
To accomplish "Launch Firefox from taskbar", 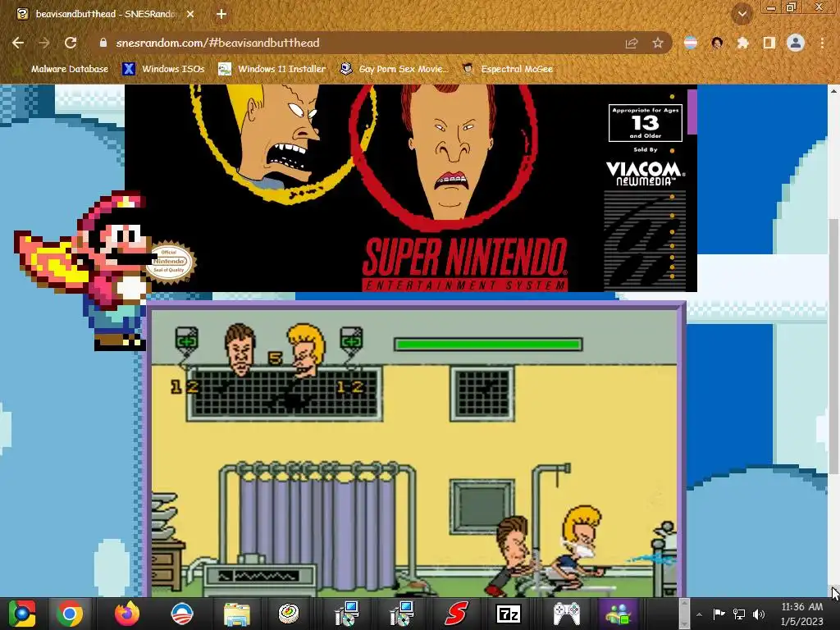I will click(x=127, y=614).
